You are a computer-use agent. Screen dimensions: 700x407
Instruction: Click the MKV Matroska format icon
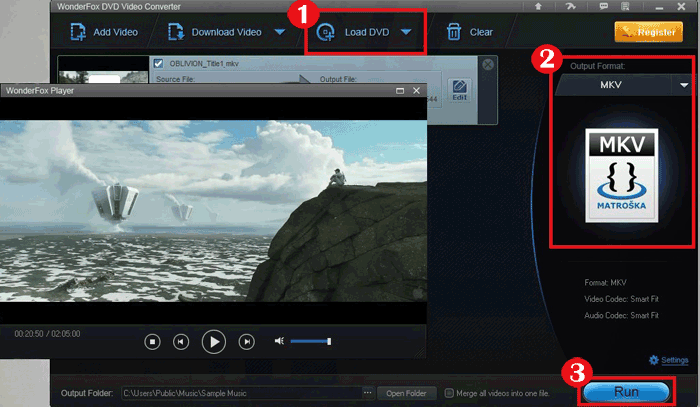(x=621, y=175)
